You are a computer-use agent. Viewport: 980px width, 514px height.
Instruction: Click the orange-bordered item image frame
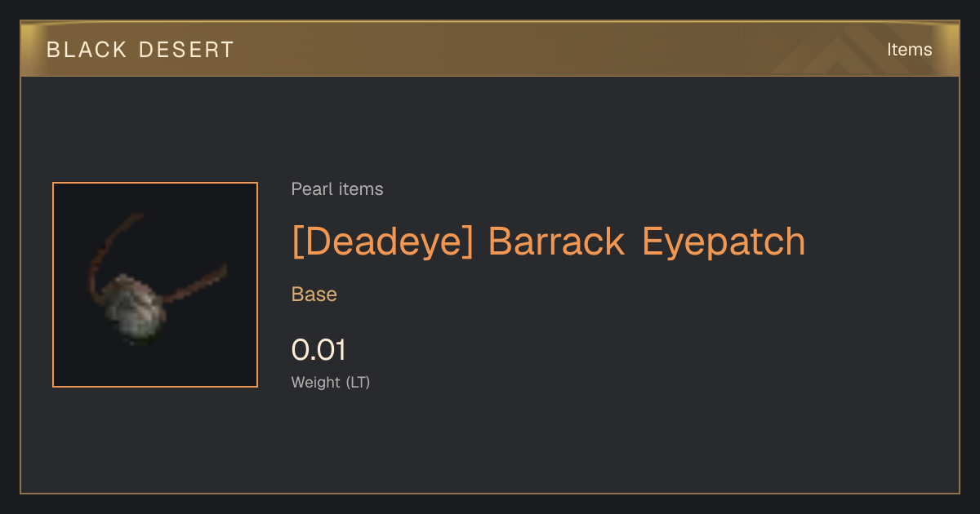155,285
